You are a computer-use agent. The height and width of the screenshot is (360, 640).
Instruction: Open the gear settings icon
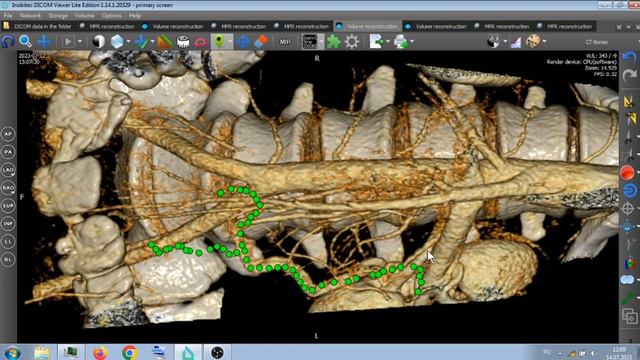click(351, 41)
